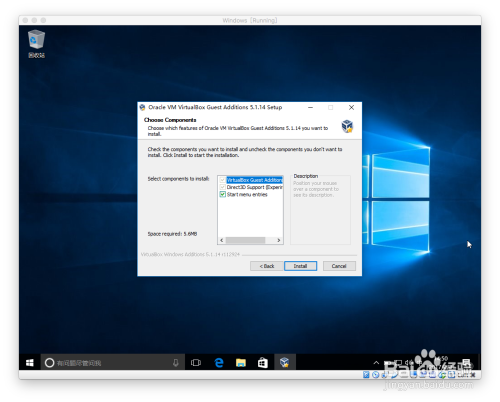500x402 pixels.
Task: Open the Windows Start menu
Action: (30, 362)
